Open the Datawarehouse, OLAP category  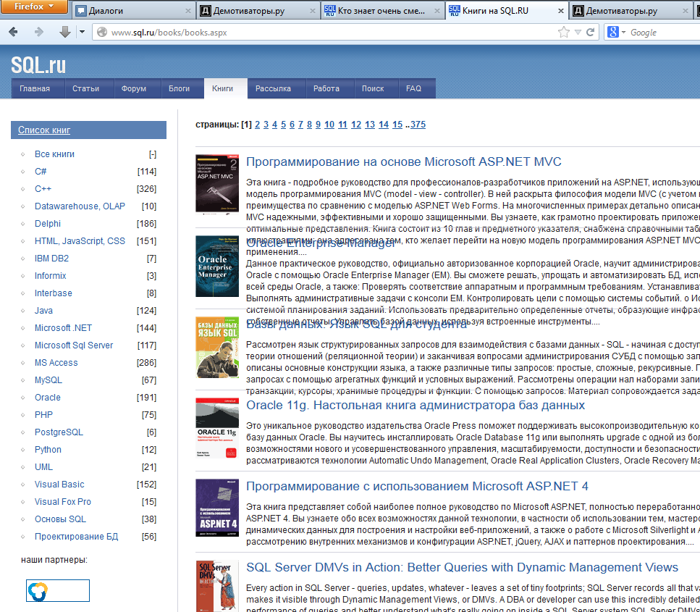click(x=80, y=206)
